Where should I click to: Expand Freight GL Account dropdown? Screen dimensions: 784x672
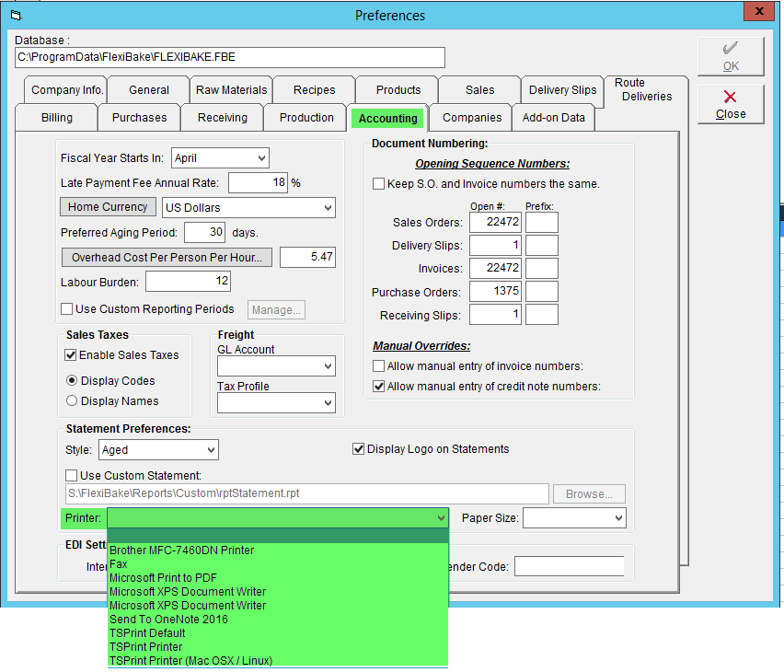click(328, 366)
